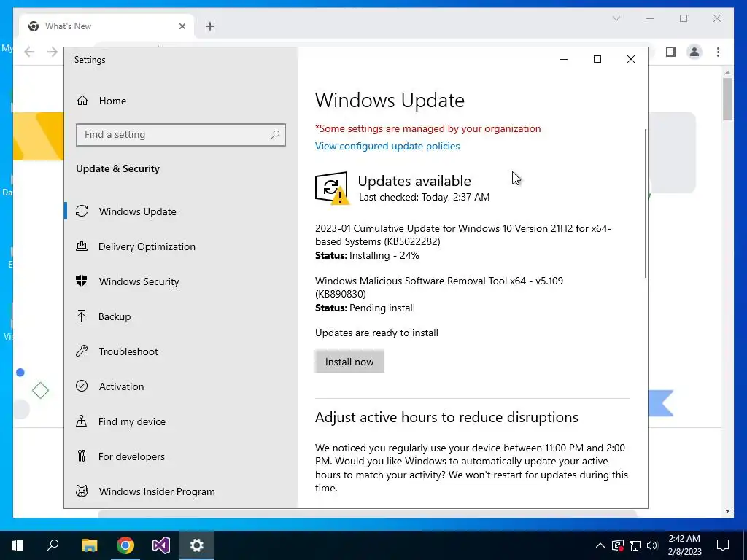The height and width of the screenshot is (560, 747).
Task: Select Windows Update in sidebar
Action: click(181, 211)
